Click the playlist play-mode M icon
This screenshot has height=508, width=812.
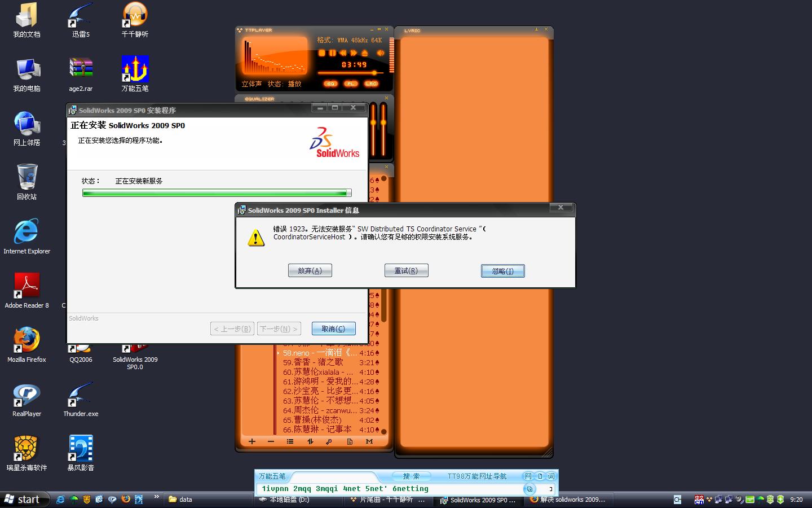tap(369, 441)
